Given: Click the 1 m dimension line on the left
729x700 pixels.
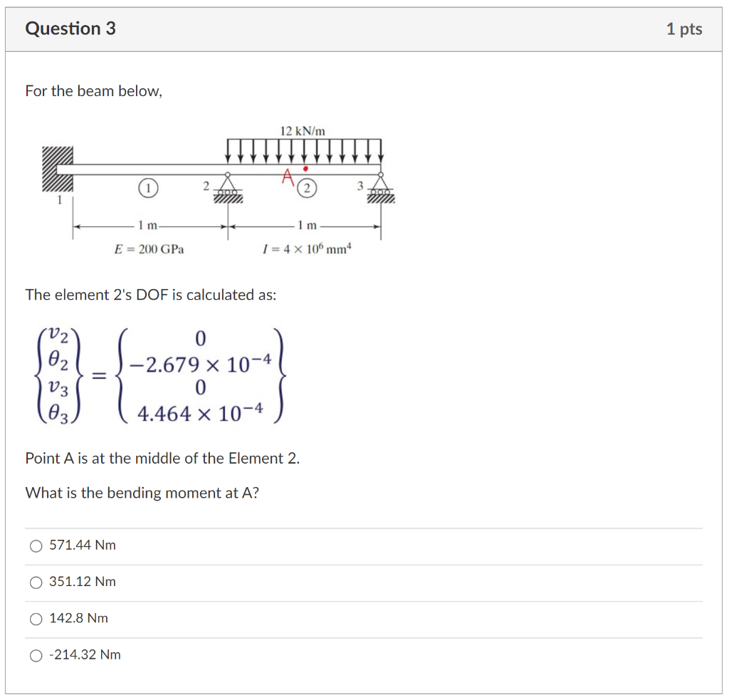Looking at the screenshot, I should pos(146,226).
